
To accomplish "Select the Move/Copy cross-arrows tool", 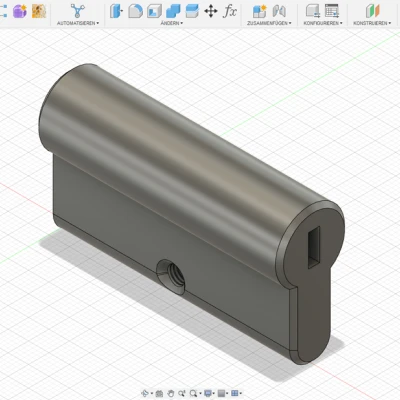I will coord(211,11).
